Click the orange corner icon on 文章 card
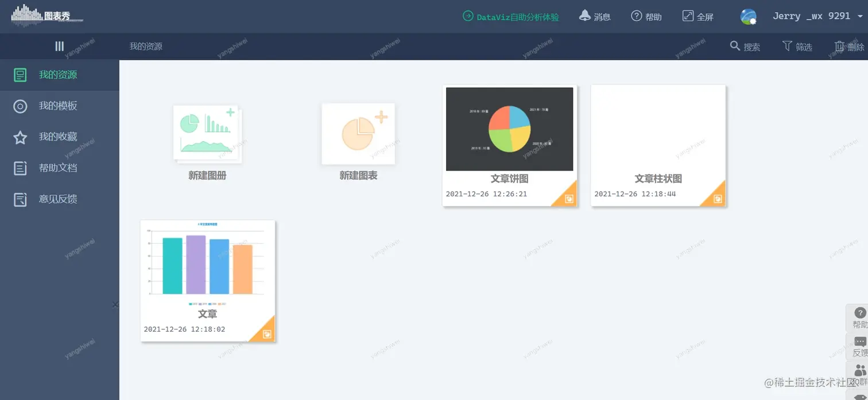The image size is (868, 400). pyautogui.click(x=266, y=333)
